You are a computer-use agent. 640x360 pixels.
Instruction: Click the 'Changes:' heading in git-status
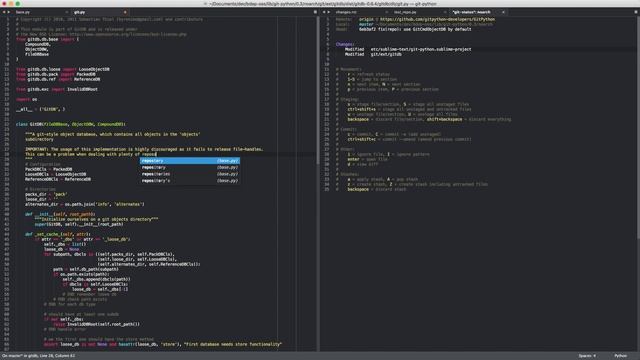click(345, 44)
